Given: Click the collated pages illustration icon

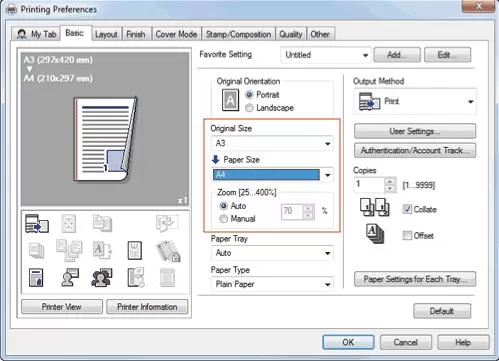Looking at the screenshot, I should (374, 207).
